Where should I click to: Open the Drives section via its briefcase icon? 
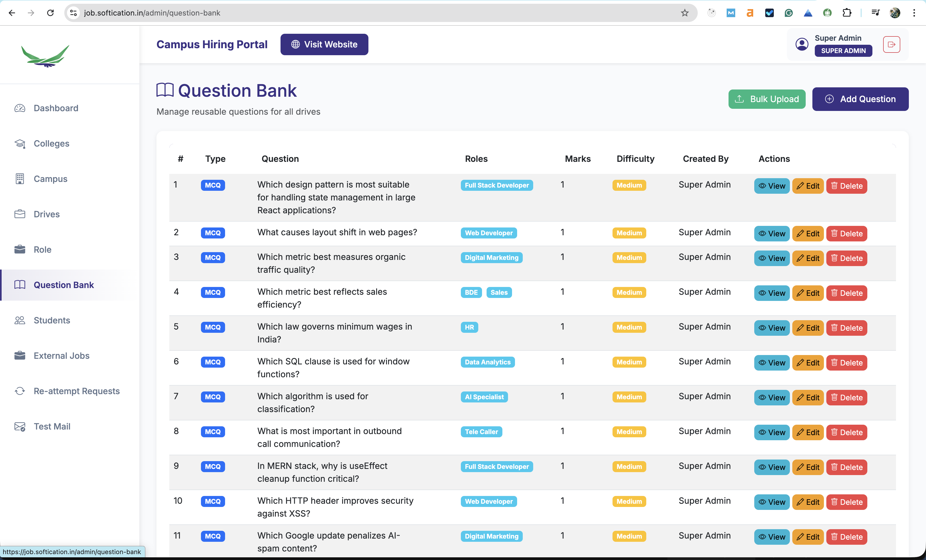[x=20, y=214]
